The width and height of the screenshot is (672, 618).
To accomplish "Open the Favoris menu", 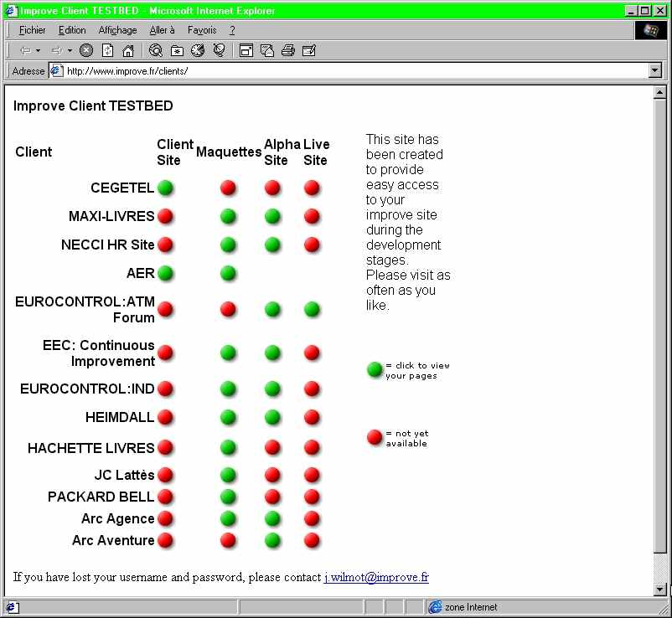I will [202, 30].
